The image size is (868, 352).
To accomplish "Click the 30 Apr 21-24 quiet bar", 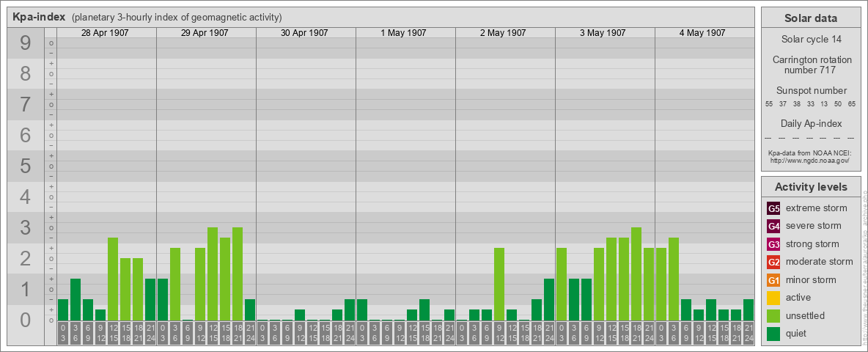I will click(350, 310).
